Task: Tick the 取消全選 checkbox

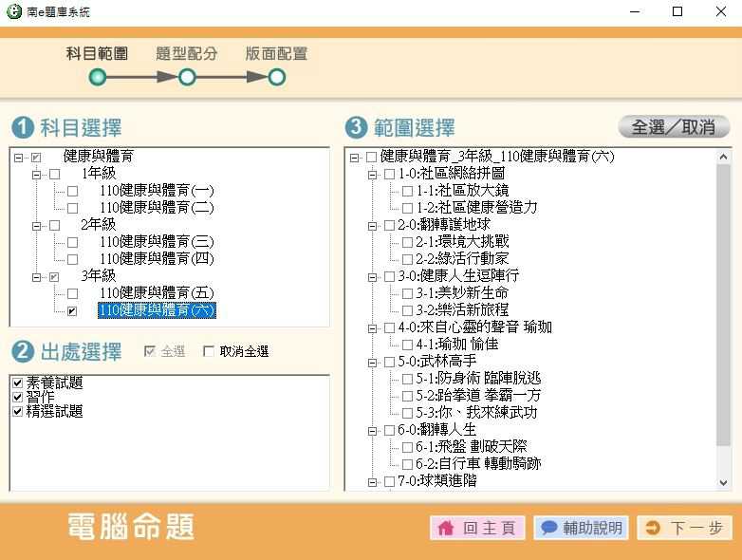Action: (208, 351)
